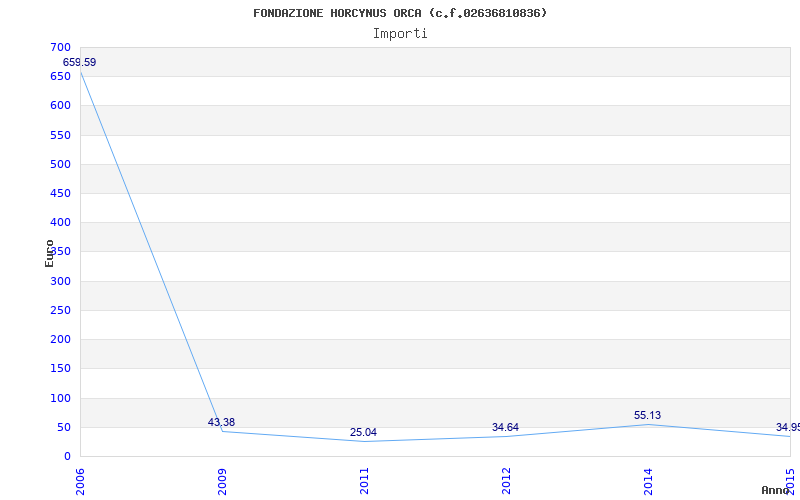The image size is (800, 500).
Task: Click the 50 y-axis label
Action: click(64, 427)
